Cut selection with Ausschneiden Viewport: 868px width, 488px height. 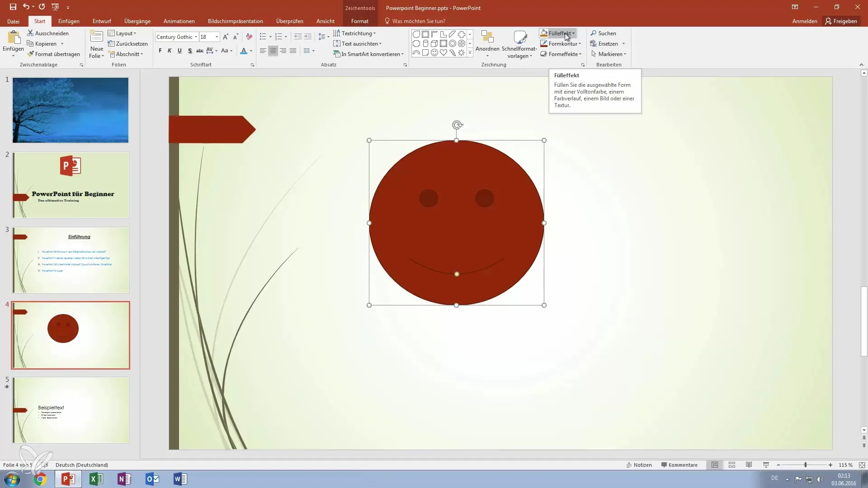[x=48, y=33]
